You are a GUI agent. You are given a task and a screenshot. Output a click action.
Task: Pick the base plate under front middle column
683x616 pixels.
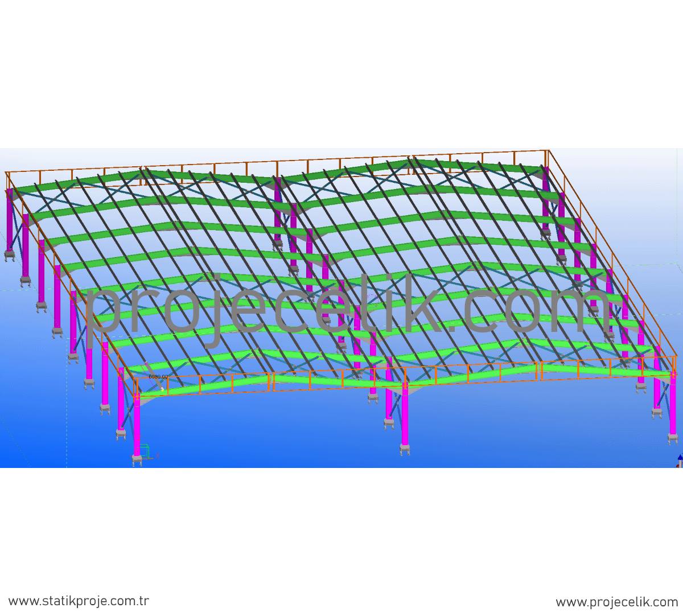point(405,450)
